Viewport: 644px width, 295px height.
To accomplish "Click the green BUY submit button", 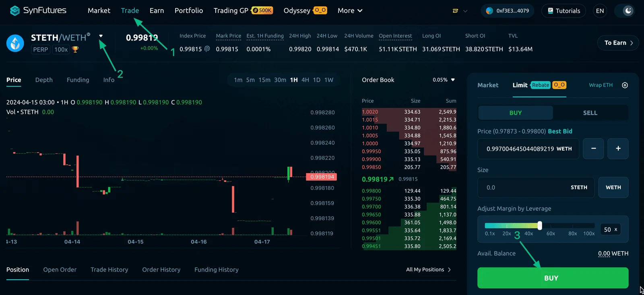I will point(553,278).
